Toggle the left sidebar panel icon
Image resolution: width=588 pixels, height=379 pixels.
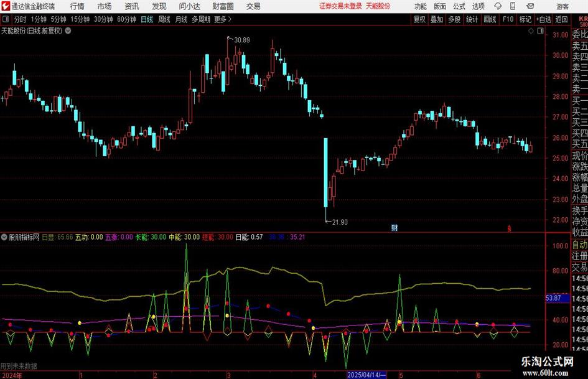[6, 19]
